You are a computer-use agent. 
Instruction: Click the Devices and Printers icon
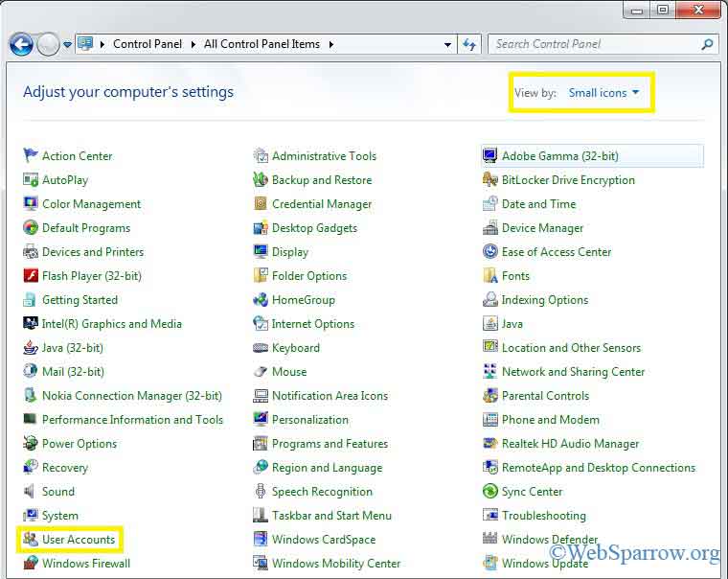tap(31, 252)
